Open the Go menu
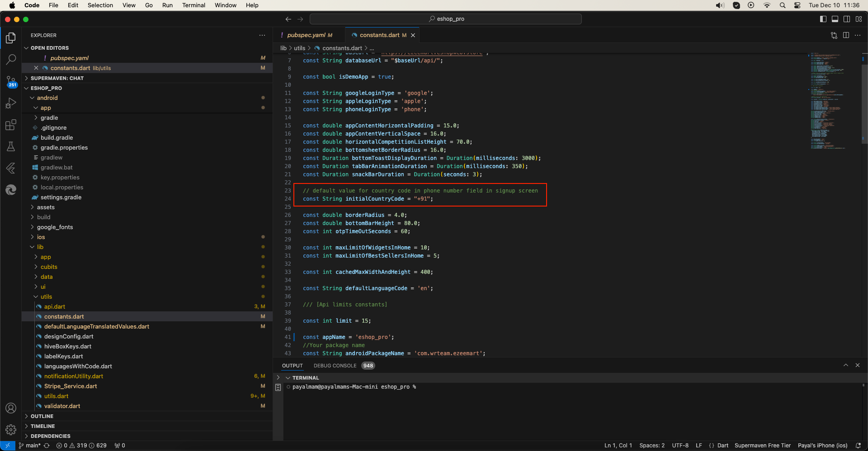 pyautogui.click(x=149, y=5)
